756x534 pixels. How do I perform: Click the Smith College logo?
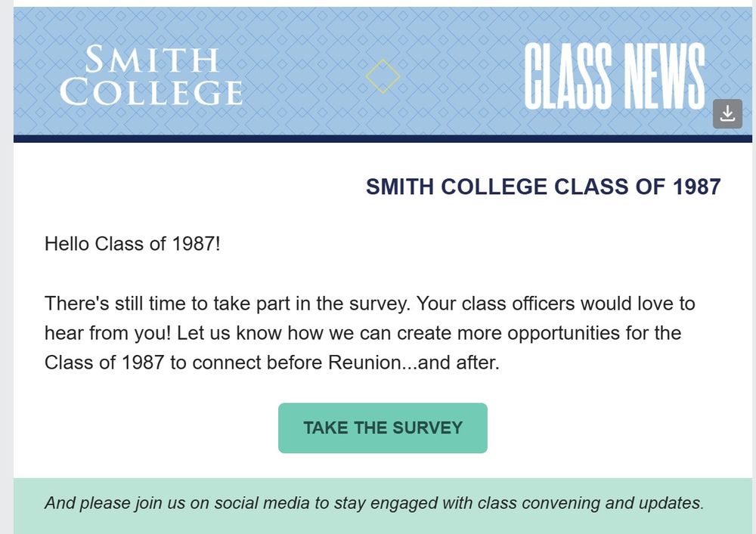click(151, 76)
